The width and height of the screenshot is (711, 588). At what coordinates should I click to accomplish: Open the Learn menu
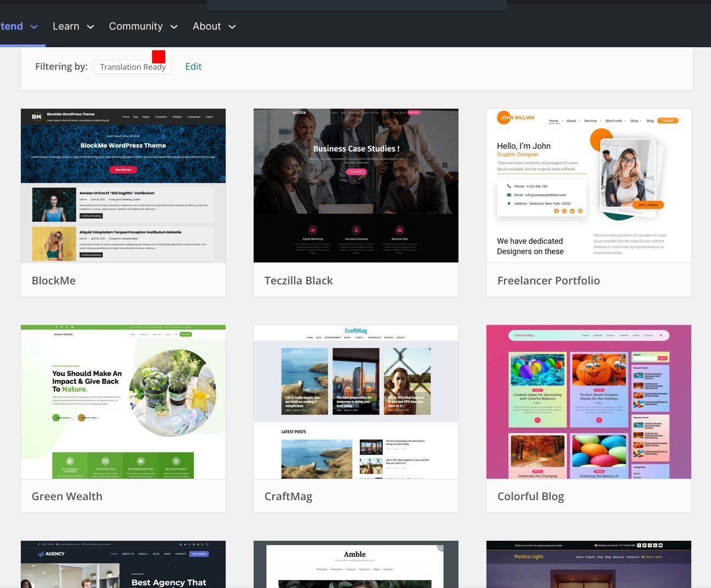tap(66, 26)
